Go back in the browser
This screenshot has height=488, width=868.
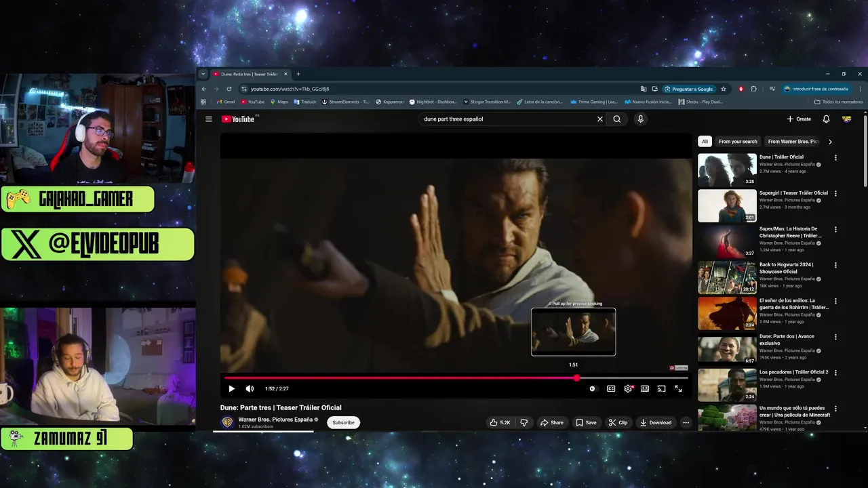pyautogui.click(x=203, y=89)
